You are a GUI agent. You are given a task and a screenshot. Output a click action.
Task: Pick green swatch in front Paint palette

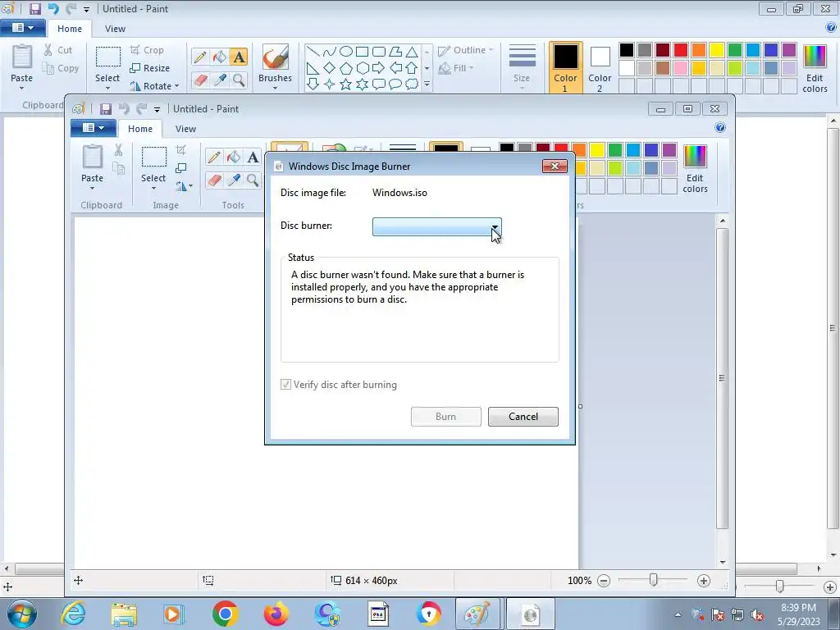click(x=615, y=150)
